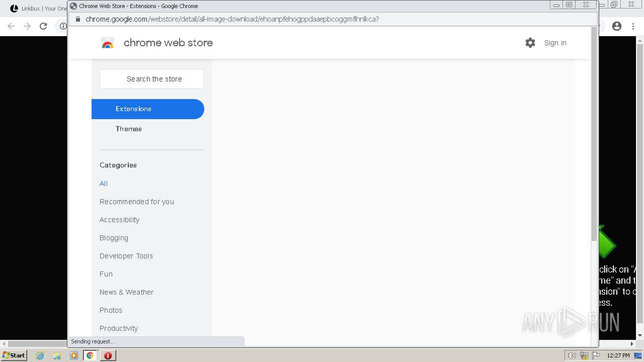Click the scroll-down arrow of the background page scrollbar
The width and height of the screenshot is (644, 362).
[x=640, y=335]
